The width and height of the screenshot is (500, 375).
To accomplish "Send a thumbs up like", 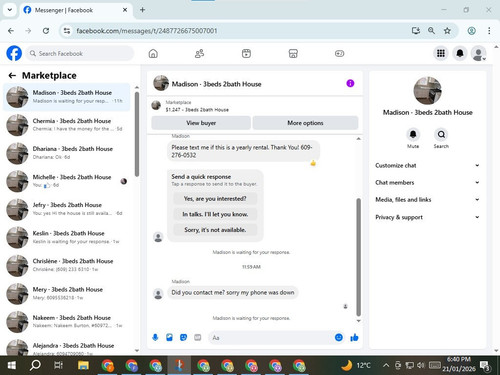I will coord(354,338).
